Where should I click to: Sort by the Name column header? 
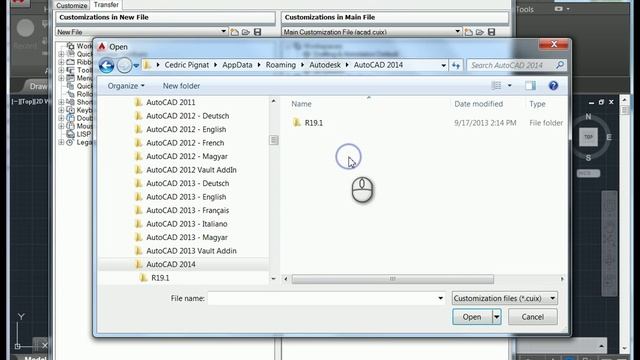click(x=301, y=104)
